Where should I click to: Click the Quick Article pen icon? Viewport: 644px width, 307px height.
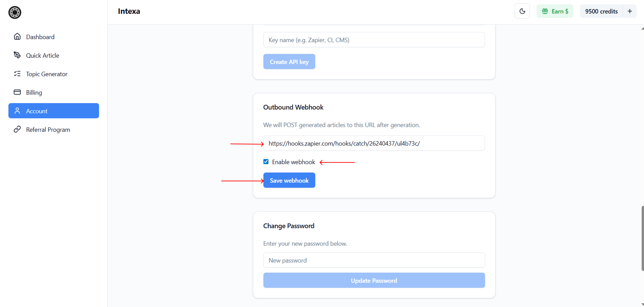(17, 55)
